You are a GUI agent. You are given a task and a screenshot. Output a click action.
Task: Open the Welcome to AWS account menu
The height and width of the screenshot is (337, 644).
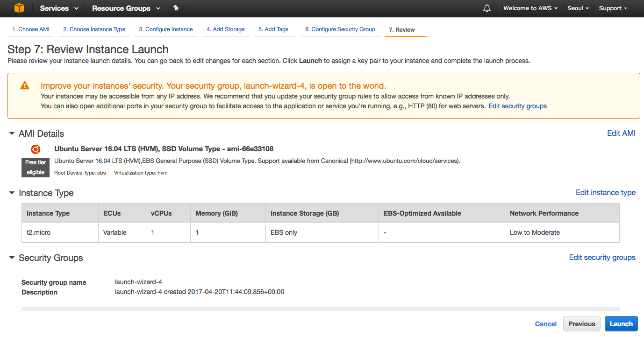[x=530, y=8]
